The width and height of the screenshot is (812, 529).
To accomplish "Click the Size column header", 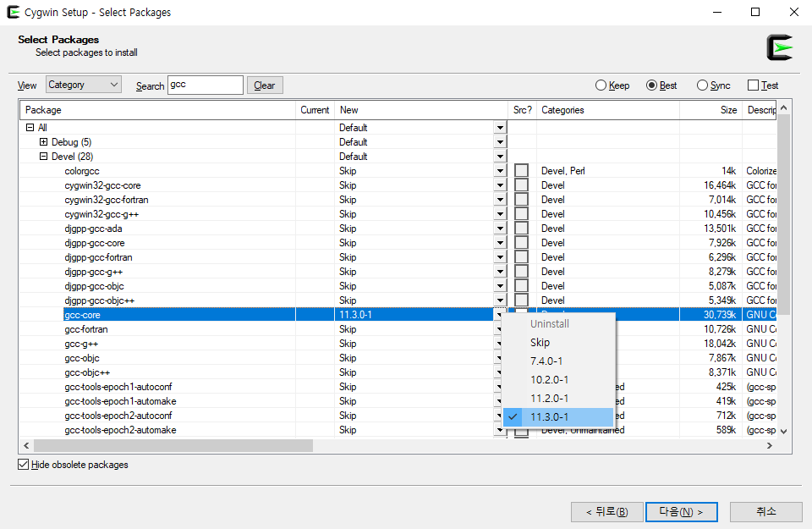I will (711, 110).
